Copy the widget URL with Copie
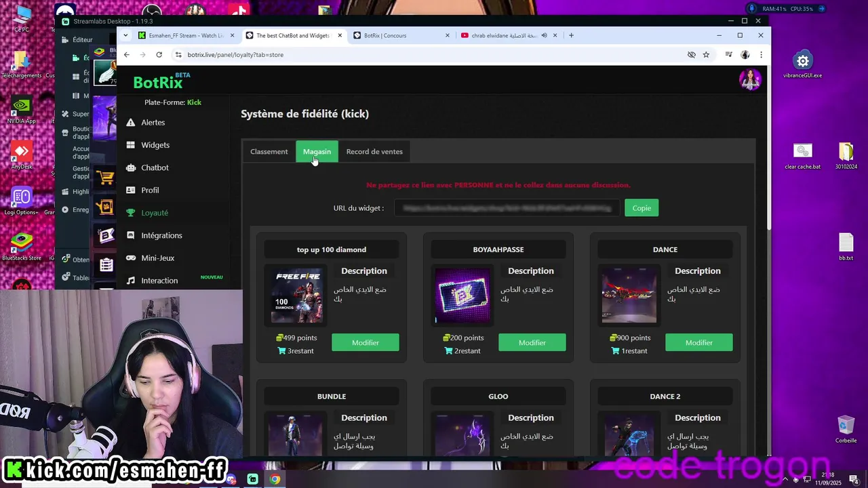The width and height of the screenshot is (868, 488). tap(642, 208)
